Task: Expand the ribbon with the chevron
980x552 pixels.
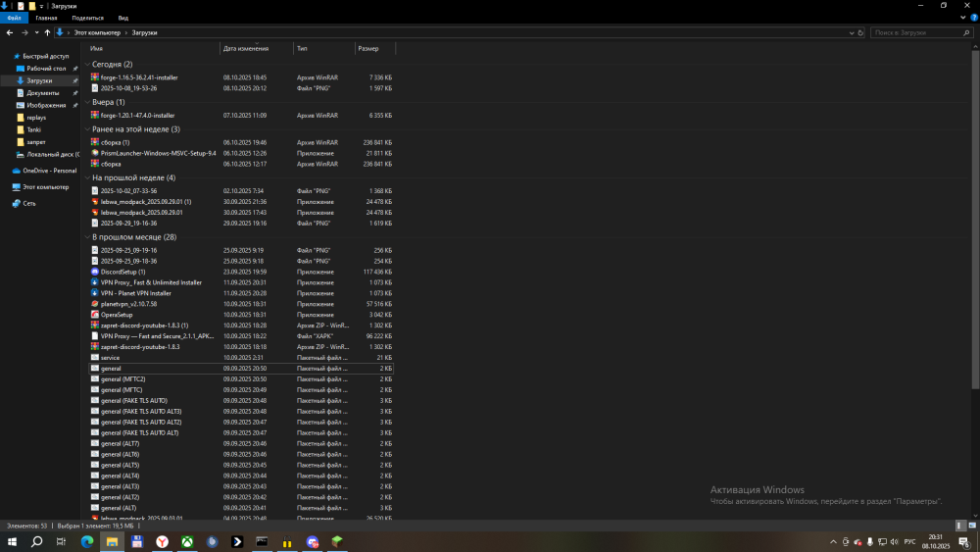Action: 963,18
